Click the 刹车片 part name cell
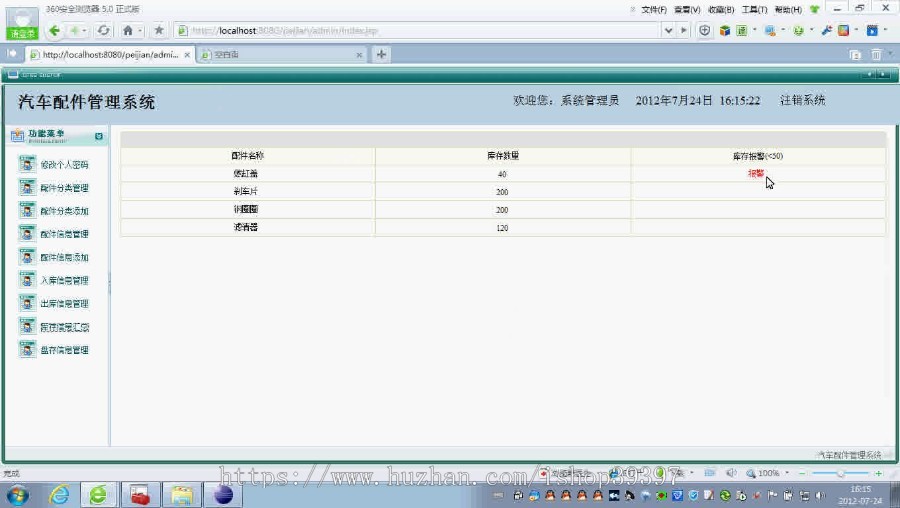 pyautogui.click(x=246, y=192)
